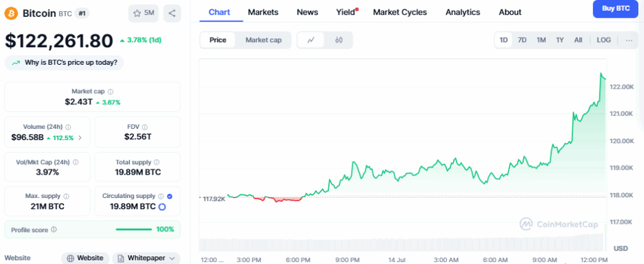Open the Chart tab

(219, 13)
